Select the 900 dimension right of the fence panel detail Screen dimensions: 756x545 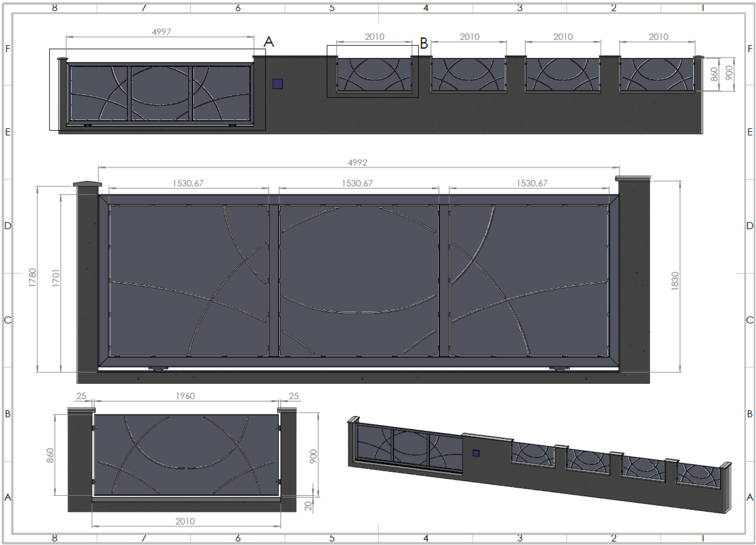pos(313,457)
